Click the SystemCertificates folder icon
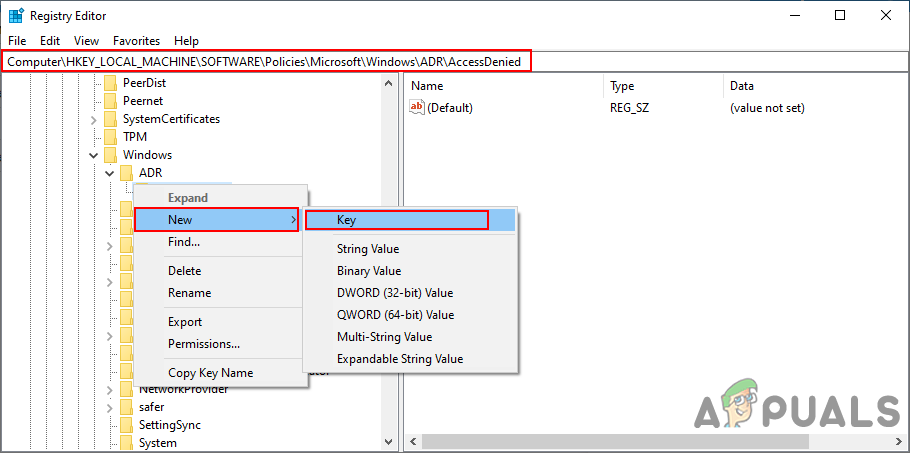This screenshot has height=453, width=910. (110, 119)
